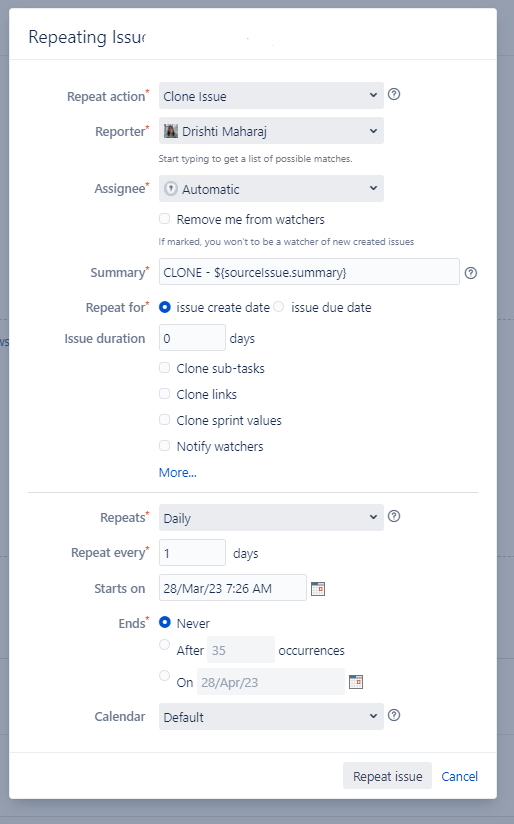Click Issue duration days field
Viewport: 514px width, 824px height.
(192, 337)
